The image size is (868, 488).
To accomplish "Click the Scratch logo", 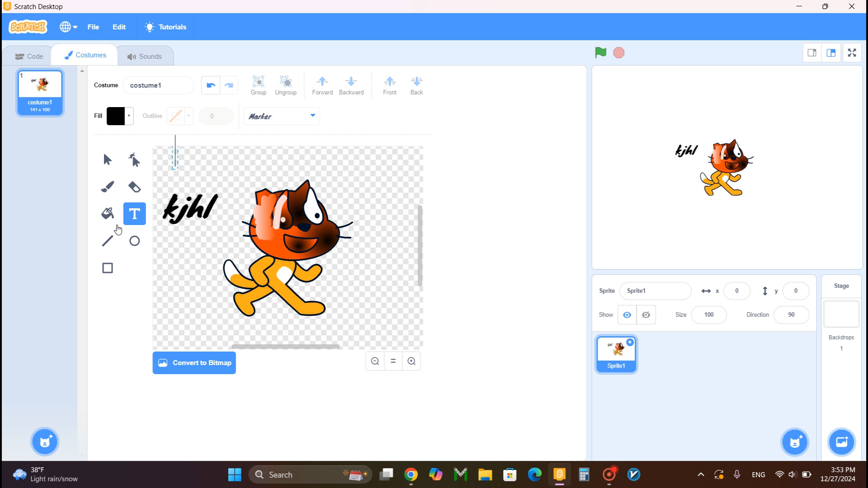I will click(28, 27).
